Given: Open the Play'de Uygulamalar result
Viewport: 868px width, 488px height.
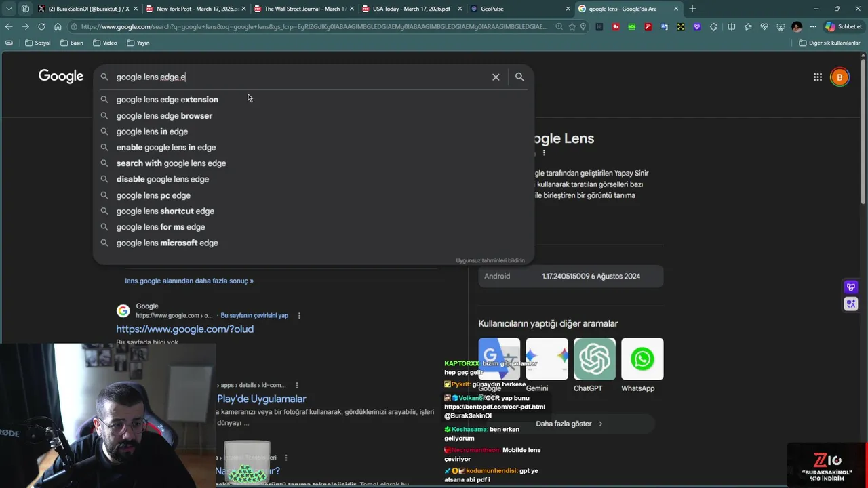Looking at the screenshot, I should coord(262,399).
